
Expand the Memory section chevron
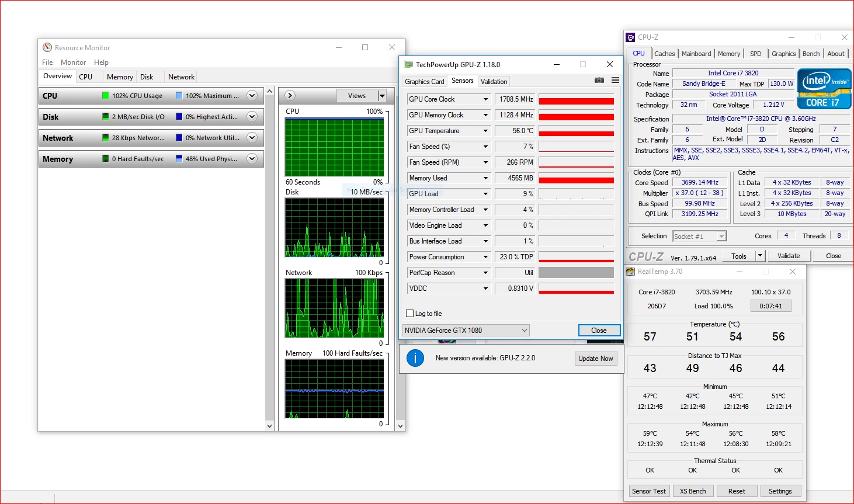click(x=252, y=159)
